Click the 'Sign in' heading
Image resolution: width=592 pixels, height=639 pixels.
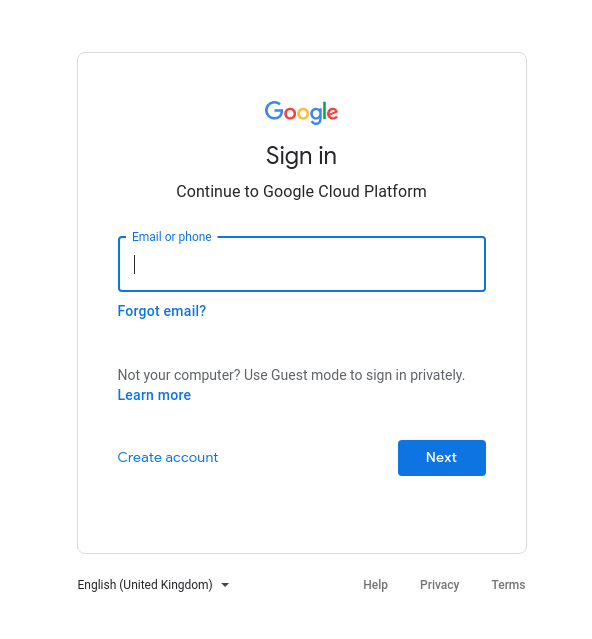(301, 156)
